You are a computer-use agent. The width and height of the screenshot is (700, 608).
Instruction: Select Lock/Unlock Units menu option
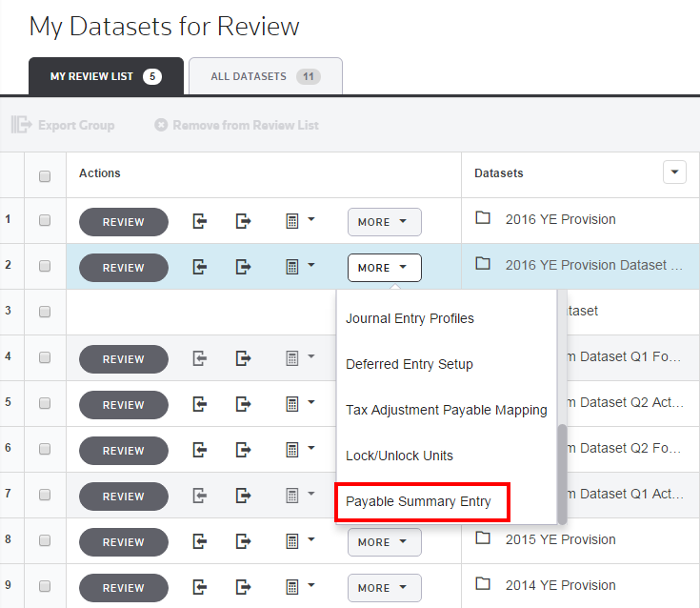click(399, 456)
